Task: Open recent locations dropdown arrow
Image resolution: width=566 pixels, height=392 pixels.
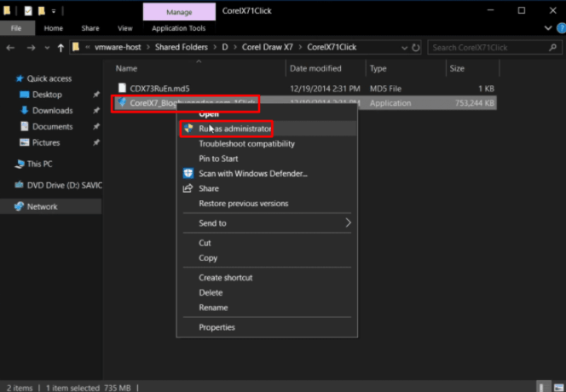Action: point(47,48)
